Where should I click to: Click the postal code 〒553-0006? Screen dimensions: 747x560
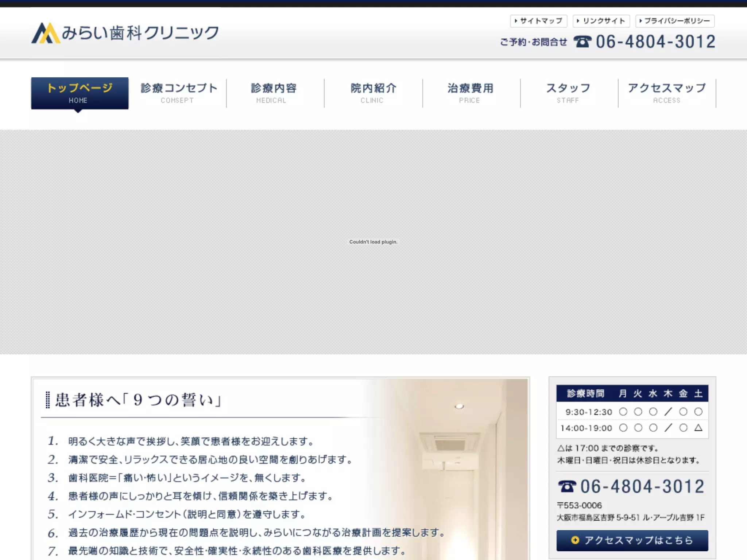579,505
